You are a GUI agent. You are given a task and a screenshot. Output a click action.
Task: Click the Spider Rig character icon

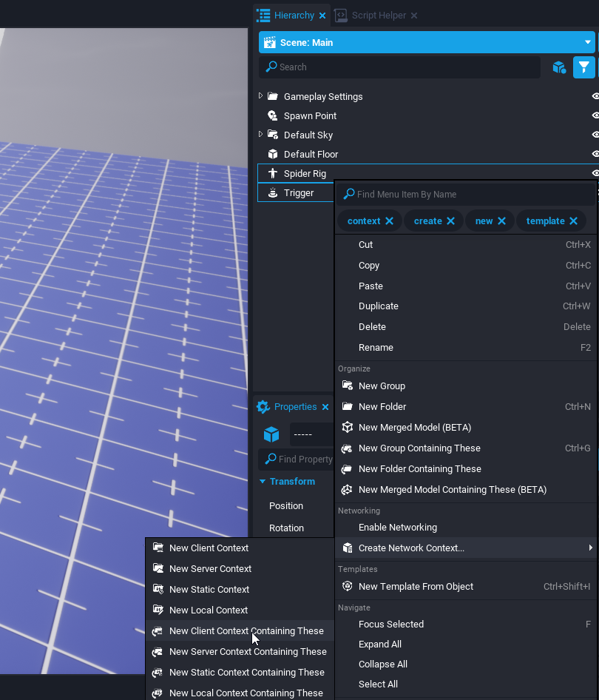click(x=272, y=174)
